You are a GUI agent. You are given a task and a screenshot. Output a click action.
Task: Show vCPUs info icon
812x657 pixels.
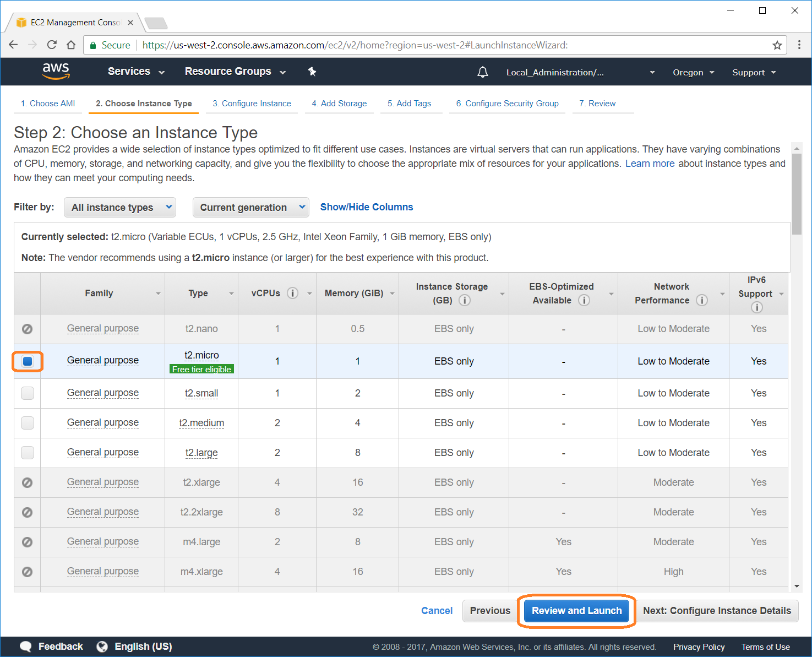pyautogui.click(x=293, y=293)
